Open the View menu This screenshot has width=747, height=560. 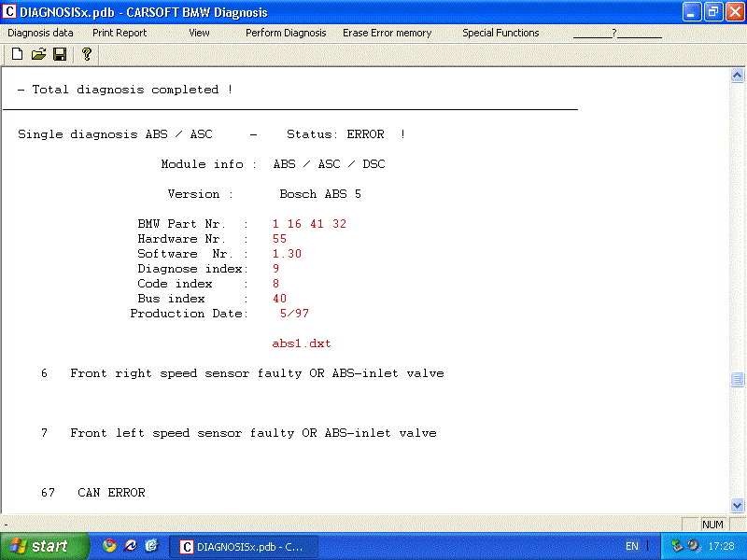[199, 33]
